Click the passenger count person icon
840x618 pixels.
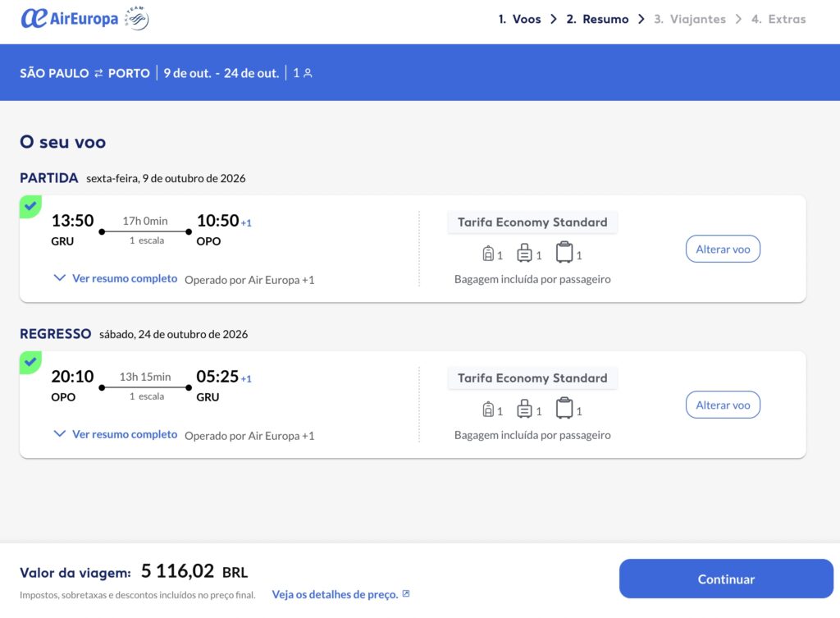tap(308, 73)
